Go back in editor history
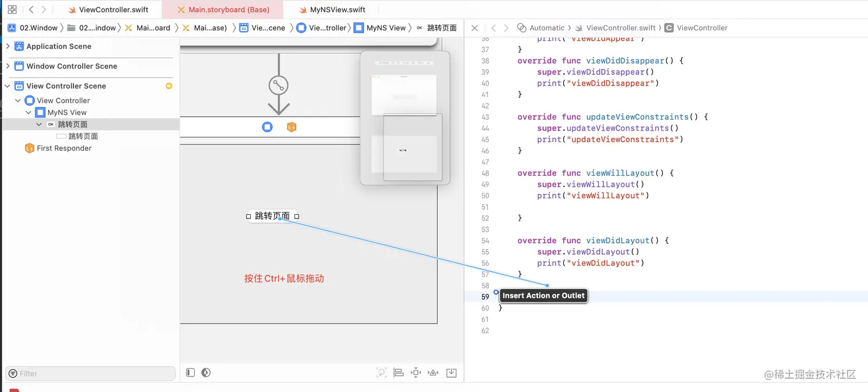Screen dimensions: 868x392 (31, 10)
